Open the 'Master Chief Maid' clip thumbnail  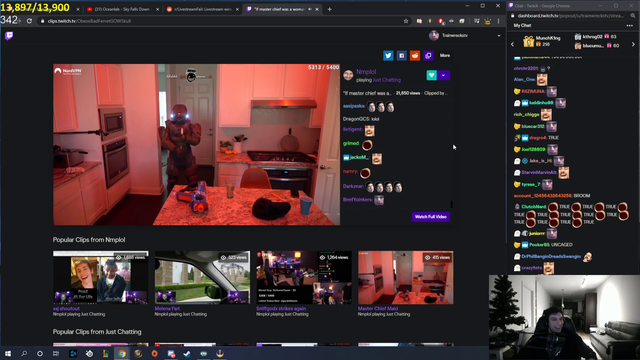[406, 278]
